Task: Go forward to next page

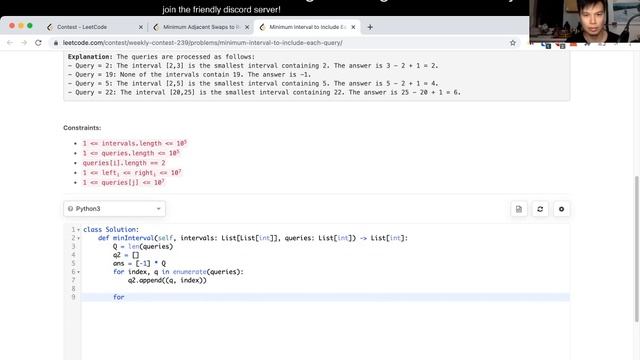Action: click(24, 42)
